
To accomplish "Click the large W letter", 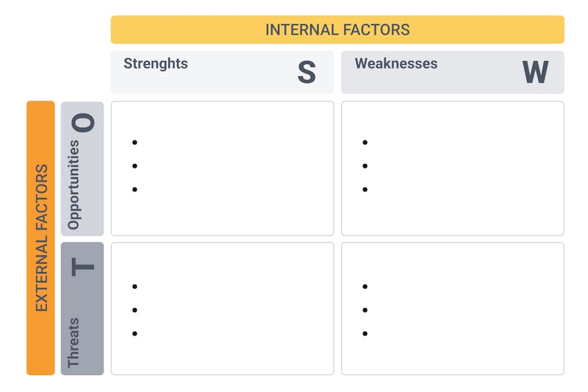I will pos(535,72).
